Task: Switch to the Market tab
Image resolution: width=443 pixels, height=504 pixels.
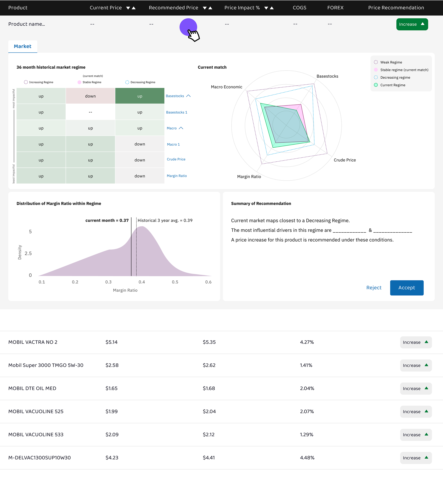Action: click(x=22, y=46)
